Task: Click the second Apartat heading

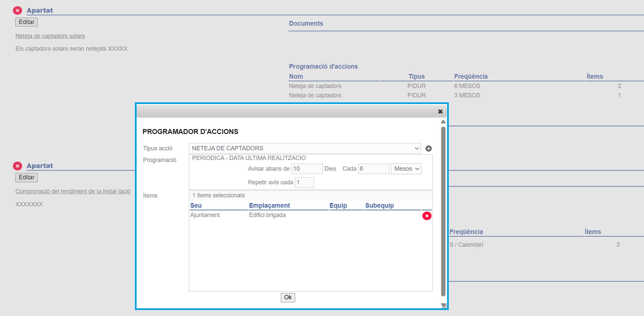Action: pyautogui.click(x=40, y=166)
